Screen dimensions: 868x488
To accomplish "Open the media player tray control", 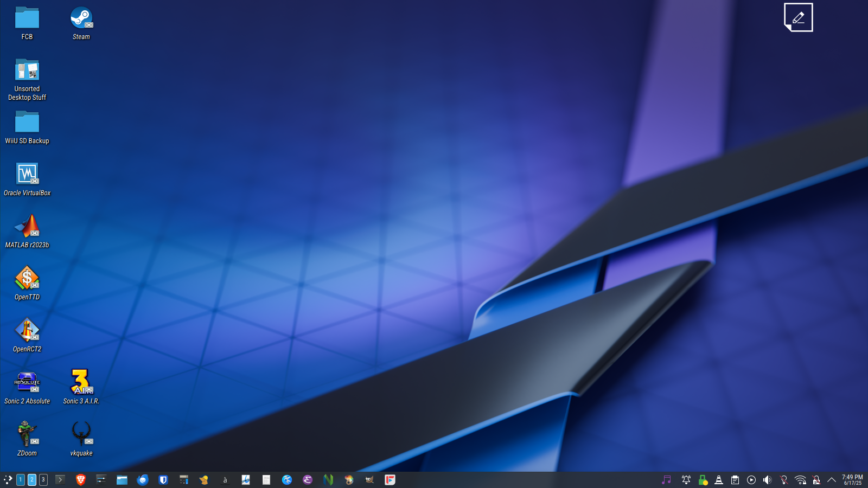I will pos(751,479).
